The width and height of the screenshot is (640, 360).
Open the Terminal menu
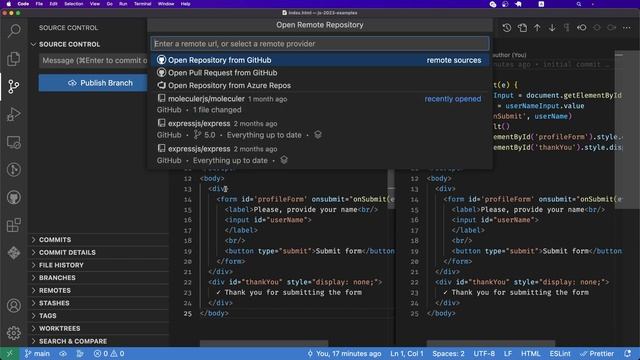[142, 4]
